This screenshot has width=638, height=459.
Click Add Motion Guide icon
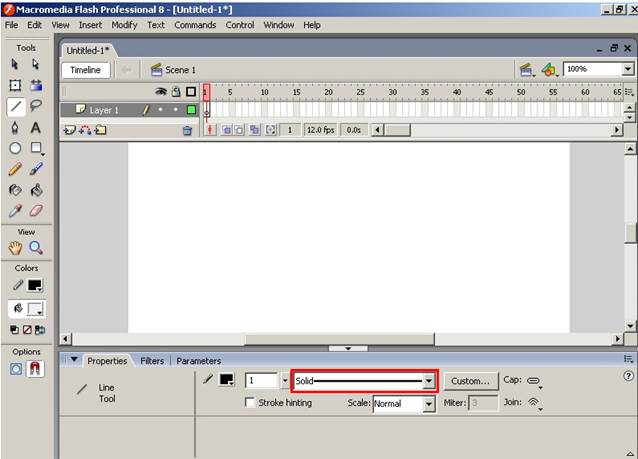pyautogui.click(x=85, y=130)
